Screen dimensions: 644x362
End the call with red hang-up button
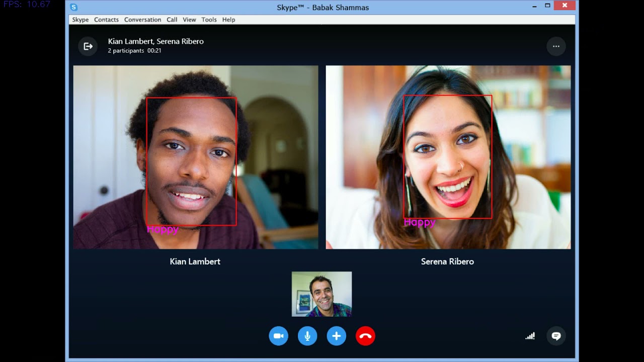366,336
